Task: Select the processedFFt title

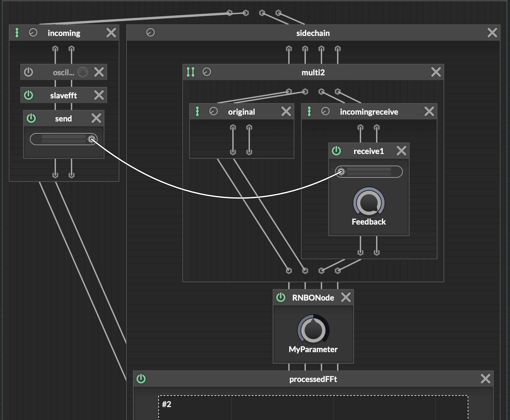Action: coord(313,379)
